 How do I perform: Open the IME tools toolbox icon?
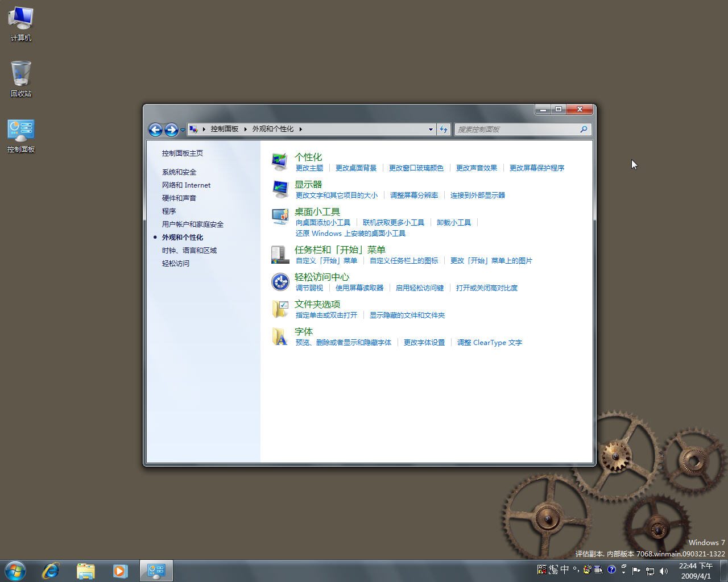tap(588, 569)
